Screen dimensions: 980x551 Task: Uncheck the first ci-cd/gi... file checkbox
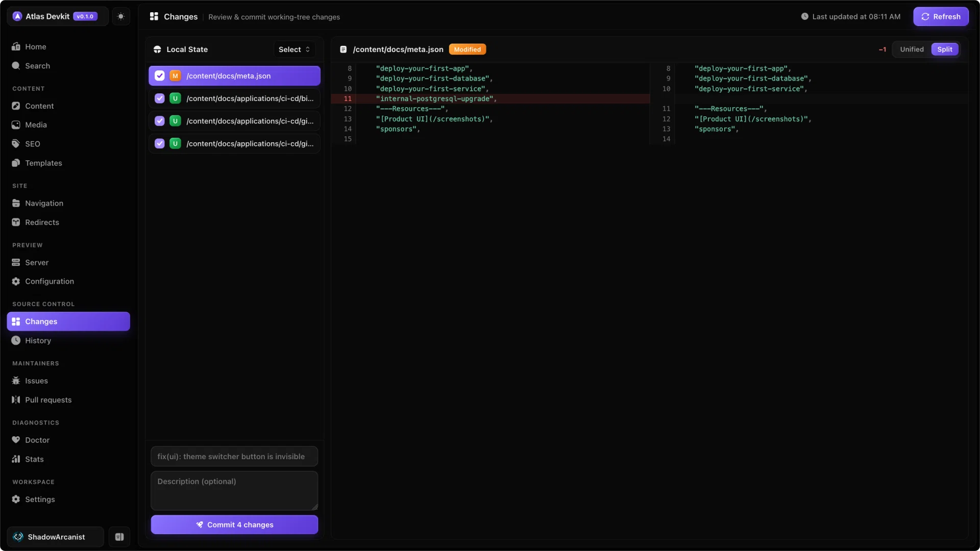pyautogui.click(x=160, y=121)
